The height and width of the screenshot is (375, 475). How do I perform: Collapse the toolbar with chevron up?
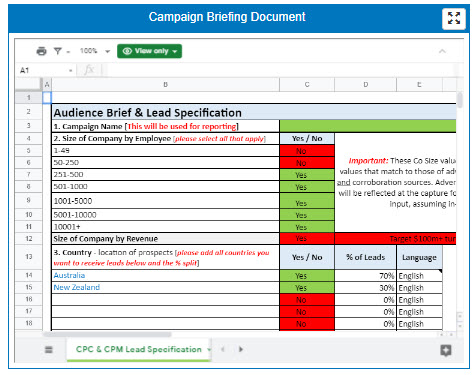442,51
